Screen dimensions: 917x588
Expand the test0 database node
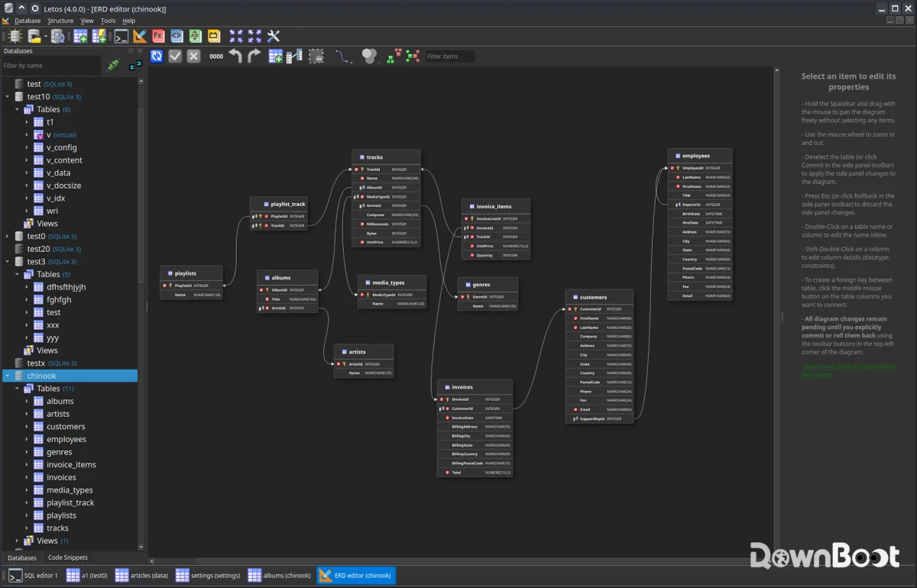click(x=8, y=236)
